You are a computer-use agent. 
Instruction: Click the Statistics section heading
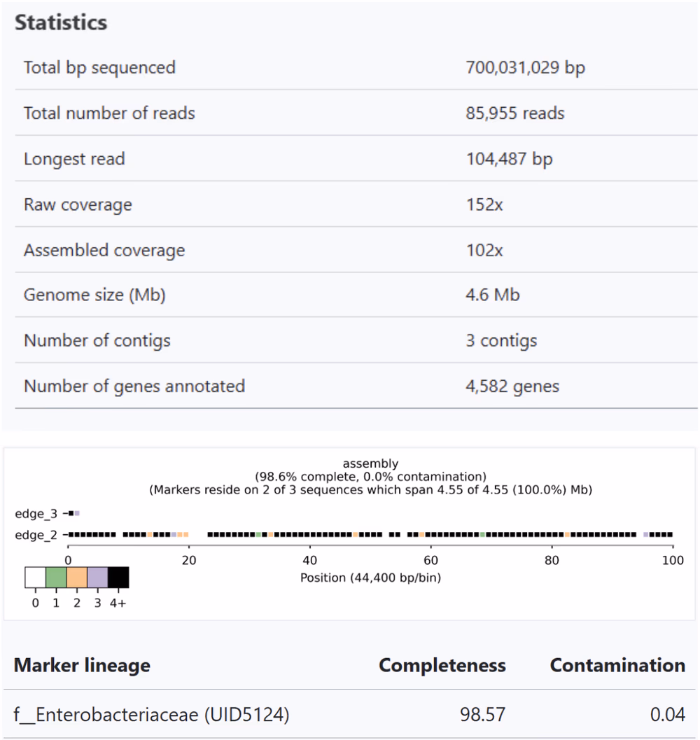[62, 22]
